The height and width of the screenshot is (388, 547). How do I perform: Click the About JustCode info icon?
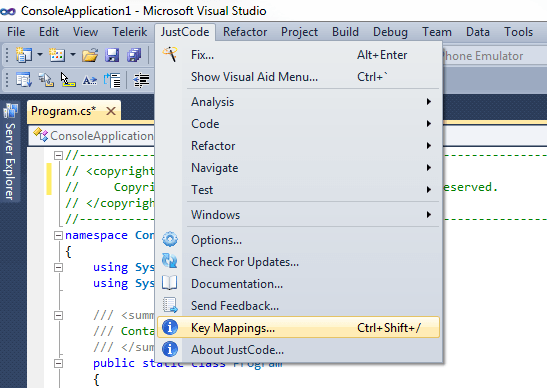pos(170,349)
